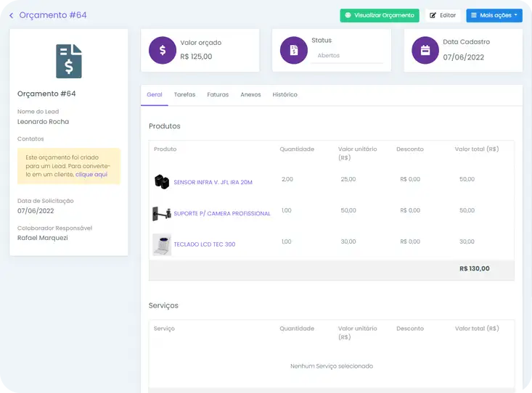Click the Editar button
This screenshot has height=393, width=532.
point(443,15)
